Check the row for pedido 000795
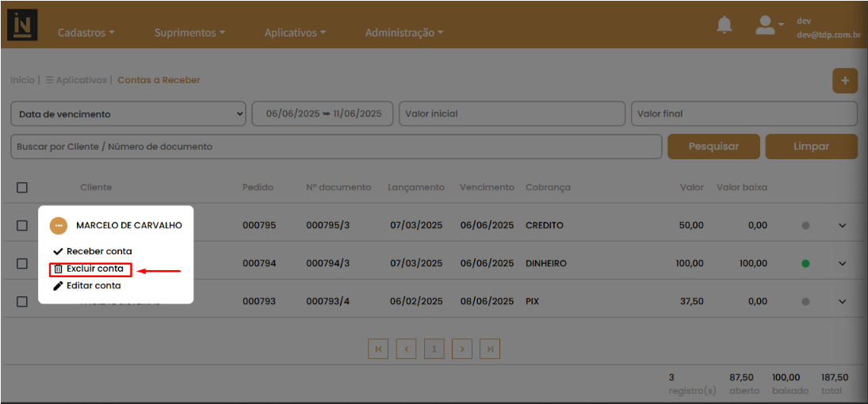This screenshot has height=404, width=868. [x=22, y=226]
